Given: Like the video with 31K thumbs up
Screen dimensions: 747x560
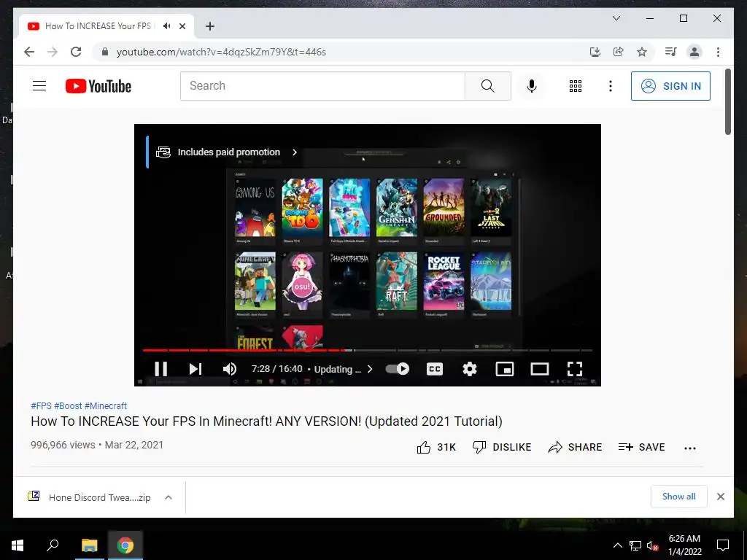Looking at the screenshot, I should point(436,447).
